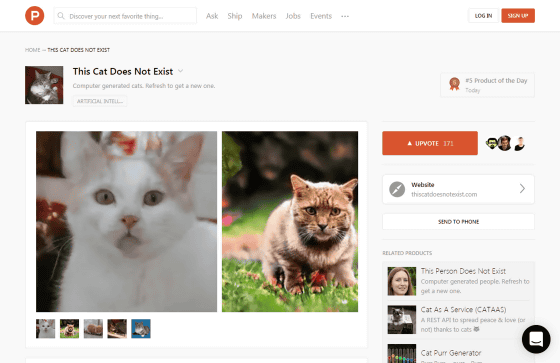Open the large white cat image
The image size is (560, 363).
coord(126,222)
